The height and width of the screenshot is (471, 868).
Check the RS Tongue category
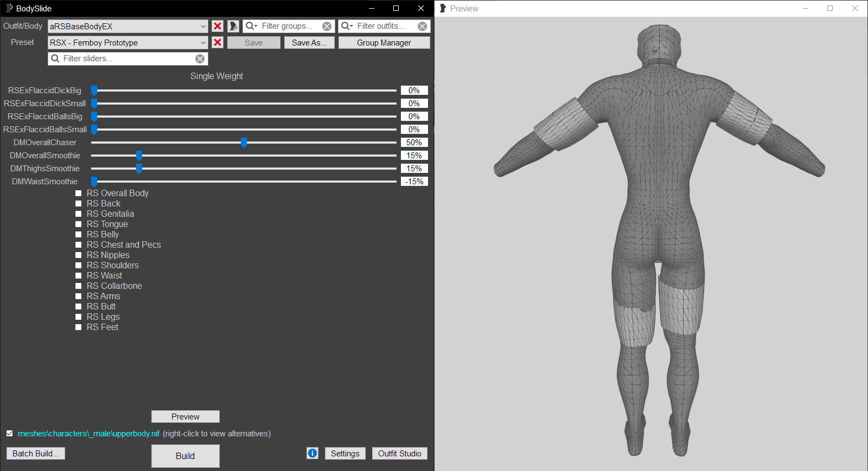pyautogui.click(x=78, y=224)
